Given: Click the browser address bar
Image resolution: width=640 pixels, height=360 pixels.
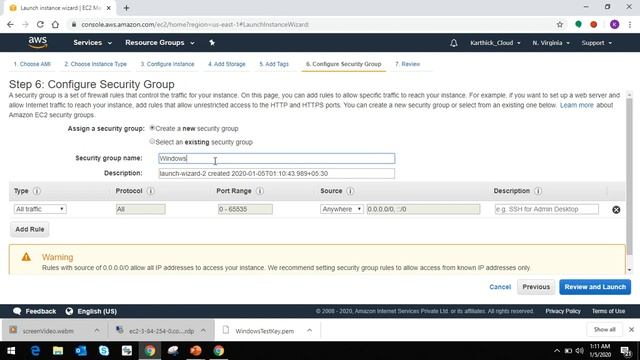Looking at the screenshot, I should (310, 24).
